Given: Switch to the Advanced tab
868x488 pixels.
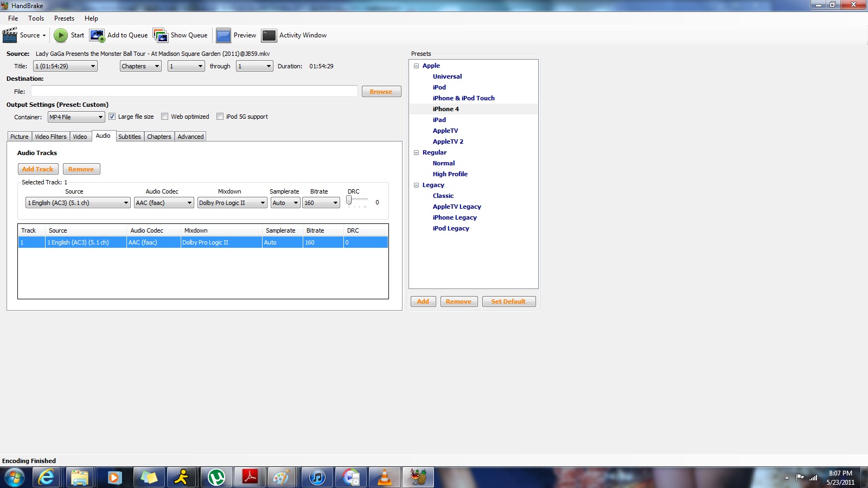Looking at the screenshot, I should pos(190,137).
